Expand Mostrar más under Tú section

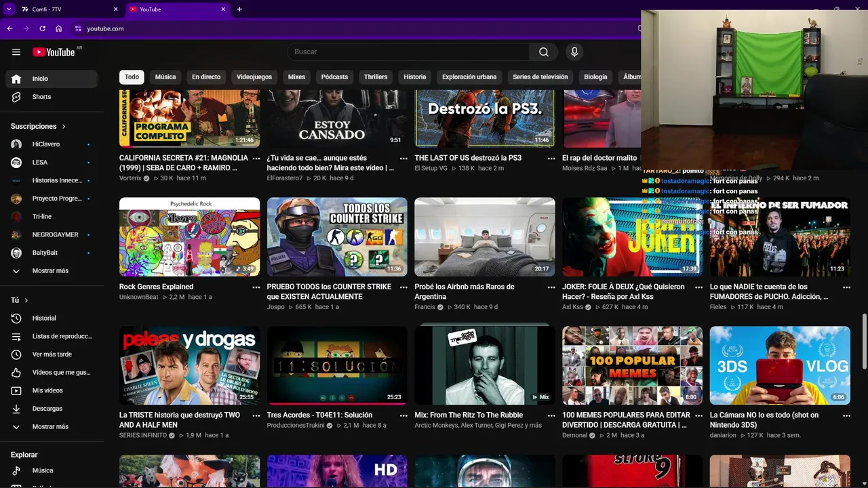coord(52,427)
